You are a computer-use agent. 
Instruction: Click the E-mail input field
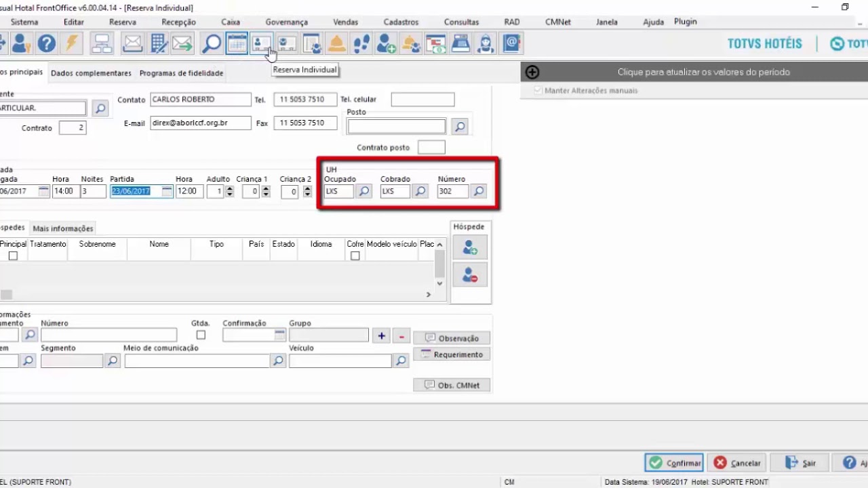coord(201,123)
